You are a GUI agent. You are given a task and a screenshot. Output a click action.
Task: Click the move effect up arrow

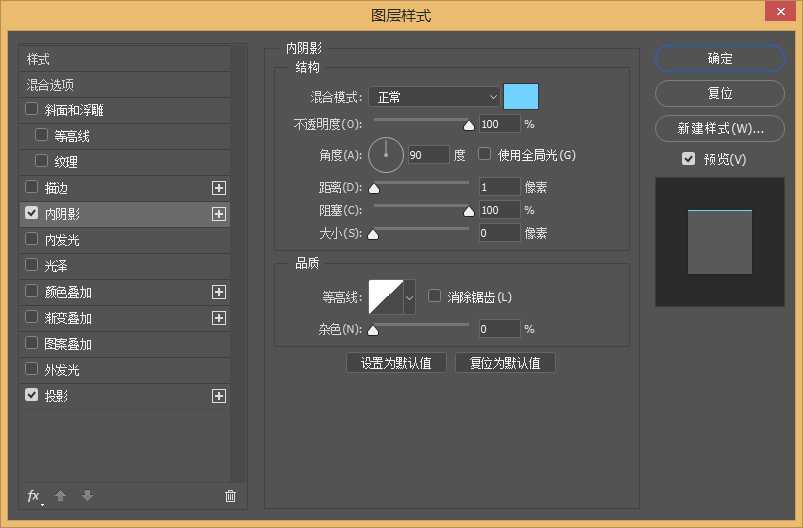point(60,496)
